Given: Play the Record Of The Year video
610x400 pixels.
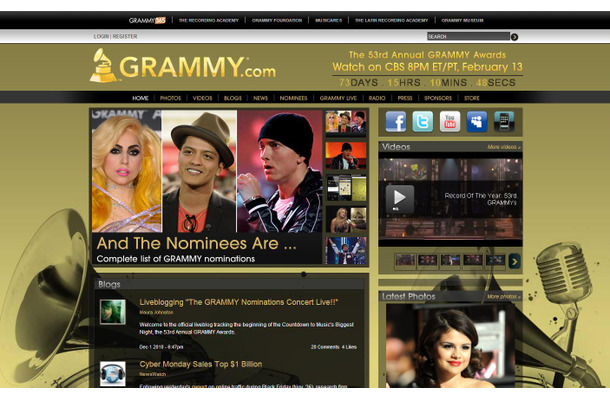Looking at the screenshot, I should (x=400, y=199).
